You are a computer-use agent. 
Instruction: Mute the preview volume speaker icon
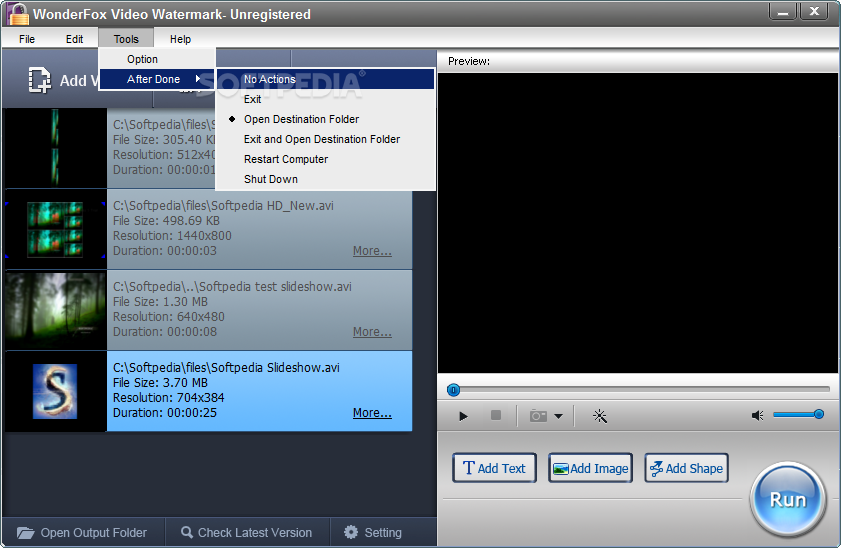pyautogui.click(x=757, y=416)
